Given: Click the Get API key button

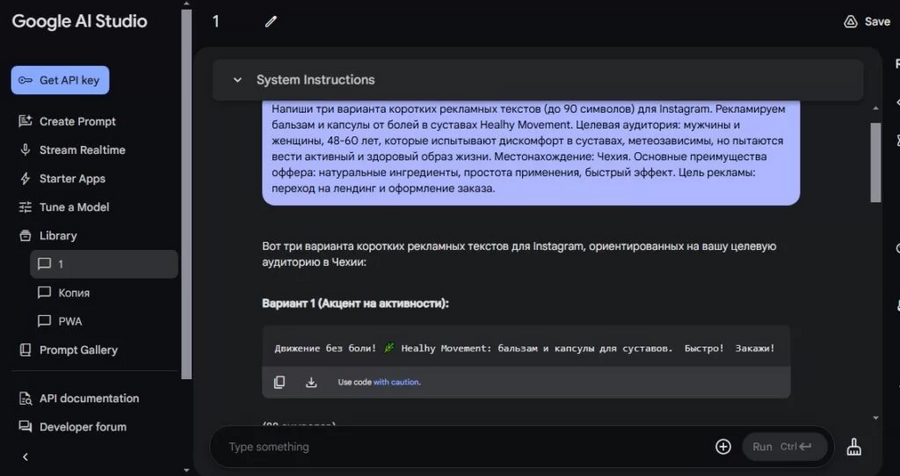Looking at the screenshot, I should [60, 80].
